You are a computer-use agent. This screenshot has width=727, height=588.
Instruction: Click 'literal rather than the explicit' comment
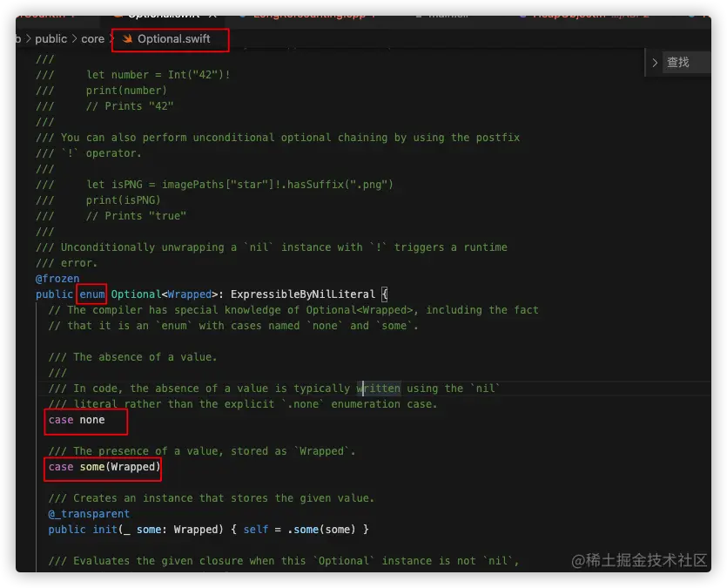click(243, 404)
